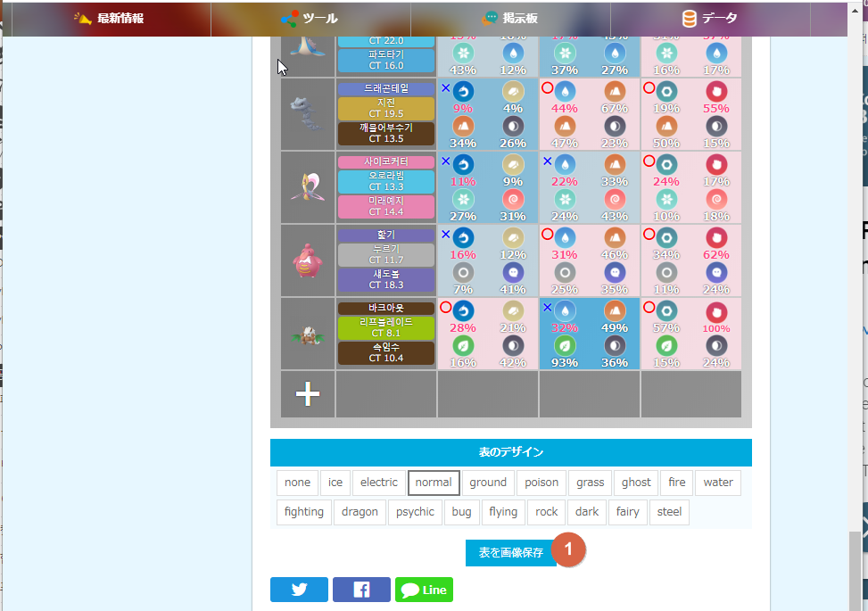Select the none design option
868x611 pixels.
click(x=297, y=482)
